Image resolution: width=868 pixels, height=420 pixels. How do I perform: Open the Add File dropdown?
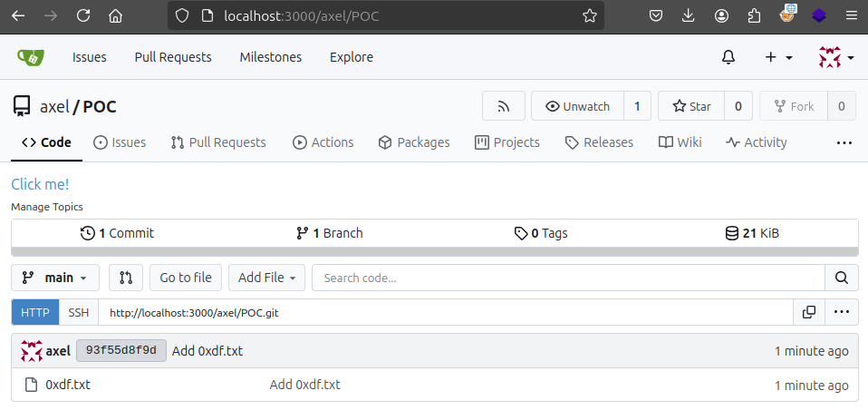click(x=266, y=278)
